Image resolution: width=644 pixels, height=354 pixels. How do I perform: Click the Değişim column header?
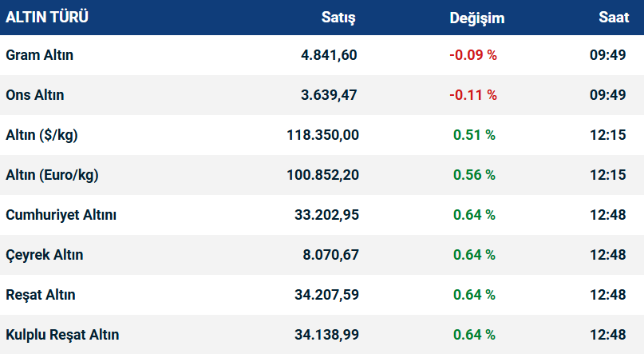click(476, 18)
